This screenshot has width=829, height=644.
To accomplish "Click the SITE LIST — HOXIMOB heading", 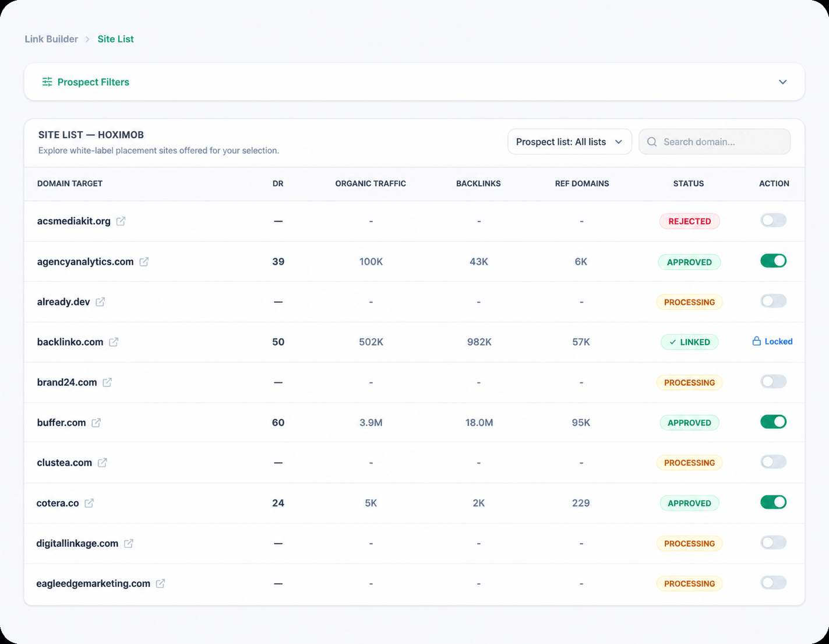I will coord(91,135).
